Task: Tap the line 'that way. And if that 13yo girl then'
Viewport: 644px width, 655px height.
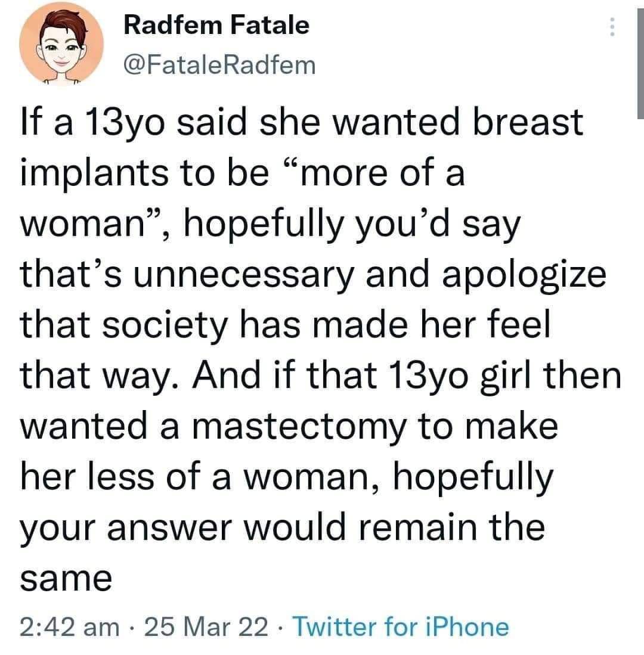Action: 321,376
